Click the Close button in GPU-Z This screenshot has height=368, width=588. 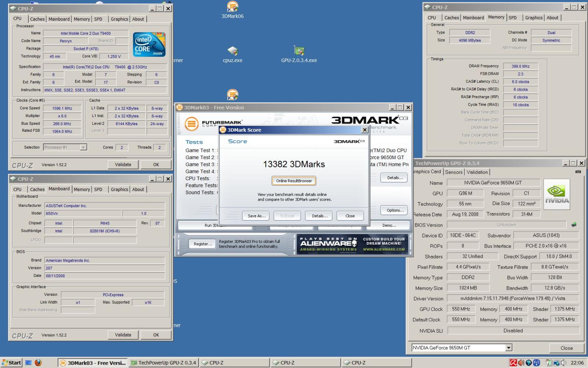(x=566, y=348)
